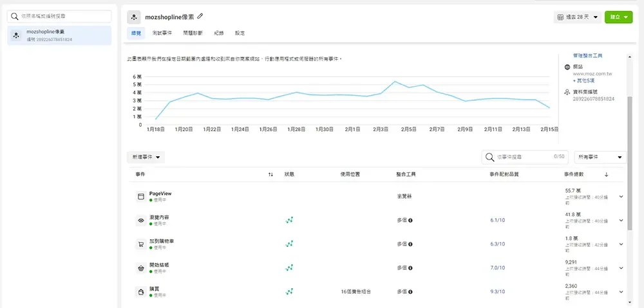The height and width of the screenshot is (308, 644).
Task: Click the +其他5項 link
Action: 583,81
